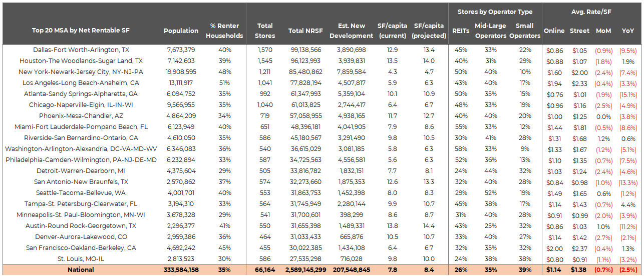This screenshot has height=276, width=644.
Task: Select the YoY column header
Action: tap(627, 30)
